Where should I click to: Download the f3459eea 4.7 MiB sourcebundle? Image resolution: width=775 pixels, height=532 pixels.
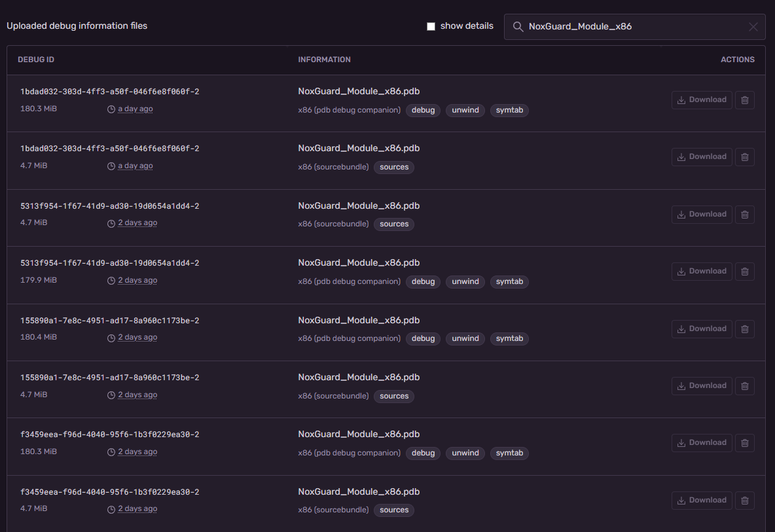click(701, 501)
